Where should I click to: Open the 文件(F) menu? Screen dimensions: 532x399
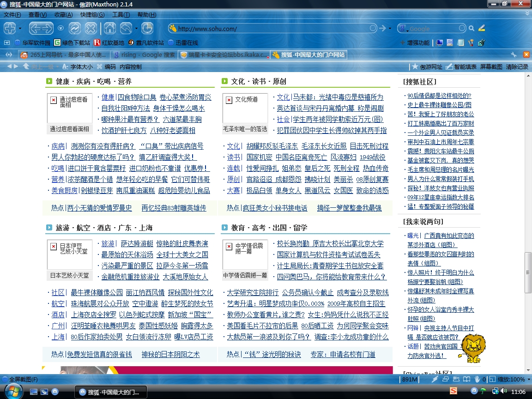click(x=12, y=15)
